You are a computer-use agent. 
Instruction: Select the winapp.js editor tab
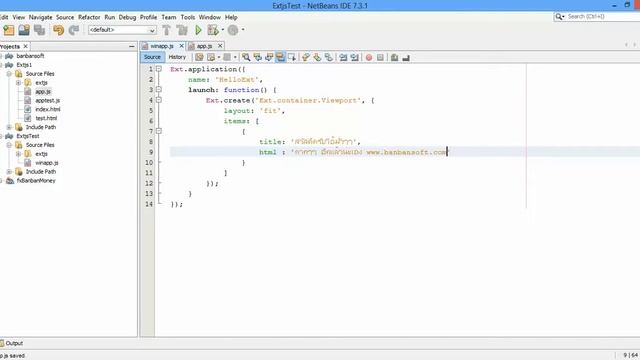(x=162, y=46)
